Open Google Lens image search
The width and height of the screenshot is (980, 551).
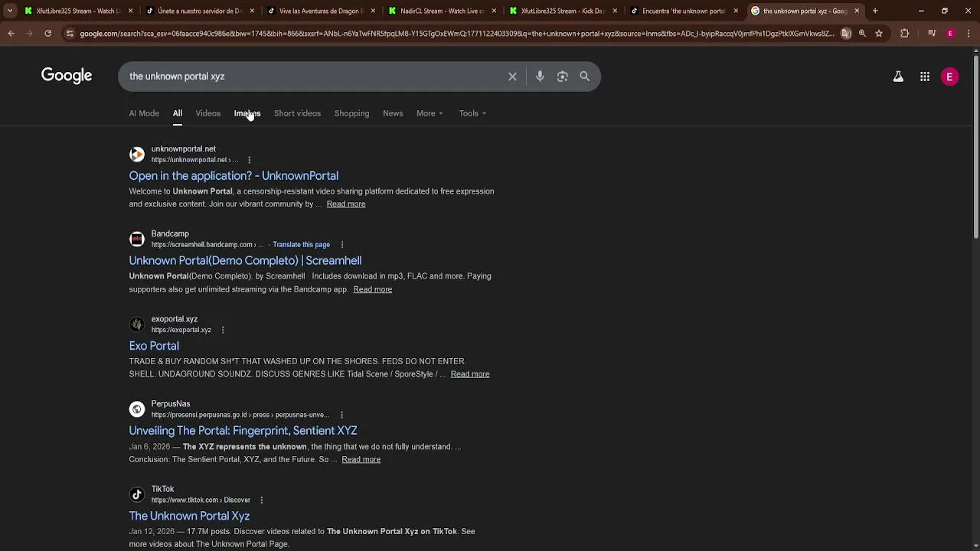coord(563,77)
